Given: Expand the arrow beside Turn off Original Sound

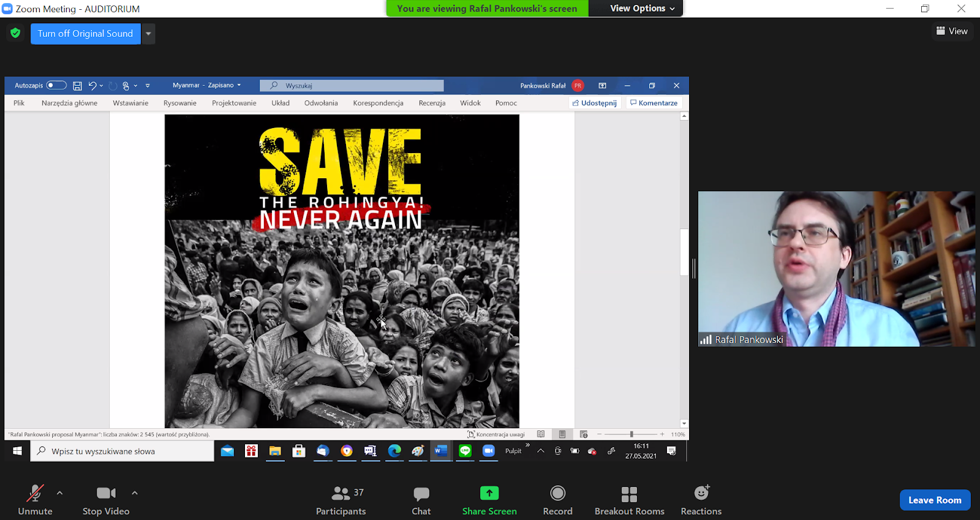Looking at the screenshot, I should [148, 34].
